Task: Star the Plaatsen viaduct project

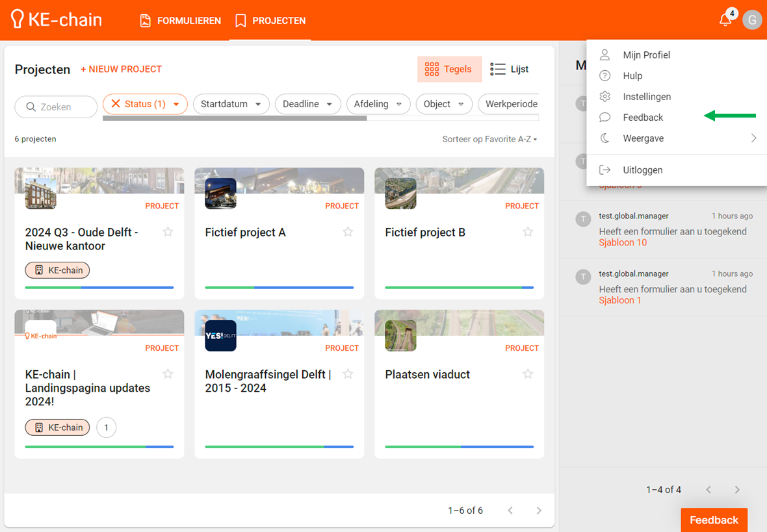Action: point(528,374)
